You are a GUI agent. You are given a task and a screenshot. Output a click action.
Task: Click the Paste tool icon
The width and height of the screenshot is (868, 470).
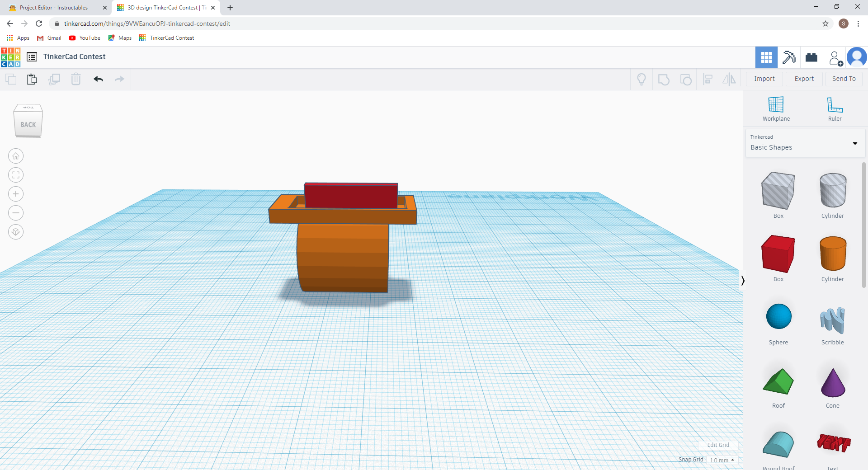tap(32, 79)
